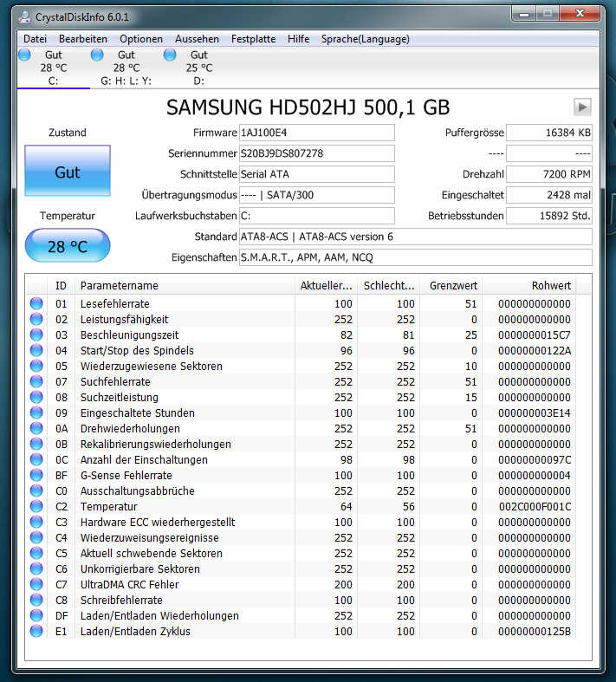Click the status orb in Schreibfehlerrate row

[36, 601]
